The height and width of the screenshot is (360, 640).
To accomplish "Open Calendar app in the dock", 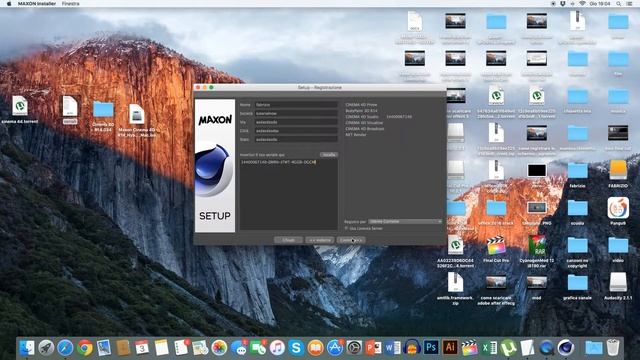I will point(142,348).
